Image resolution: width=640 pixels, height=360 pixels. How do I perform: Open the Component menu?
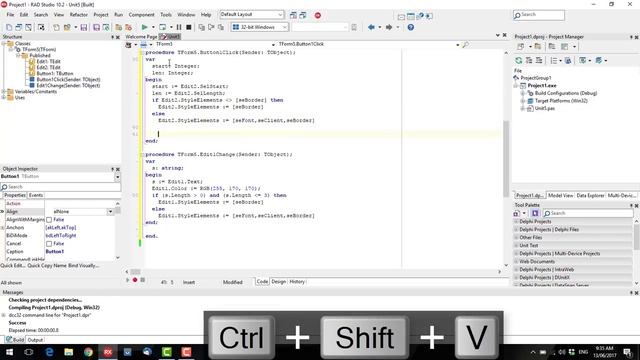(x=142, y=15)
